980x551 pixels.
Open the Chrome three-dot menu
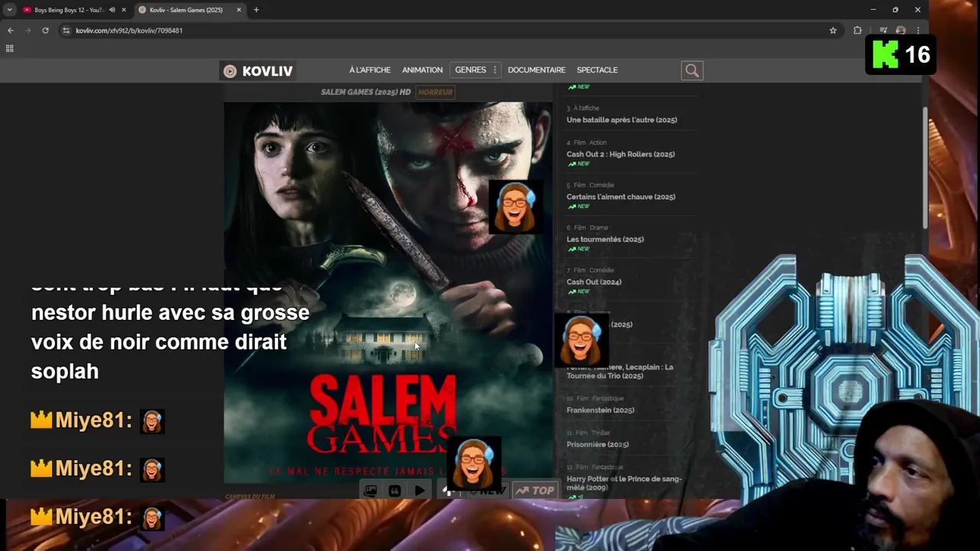point(918,31)
